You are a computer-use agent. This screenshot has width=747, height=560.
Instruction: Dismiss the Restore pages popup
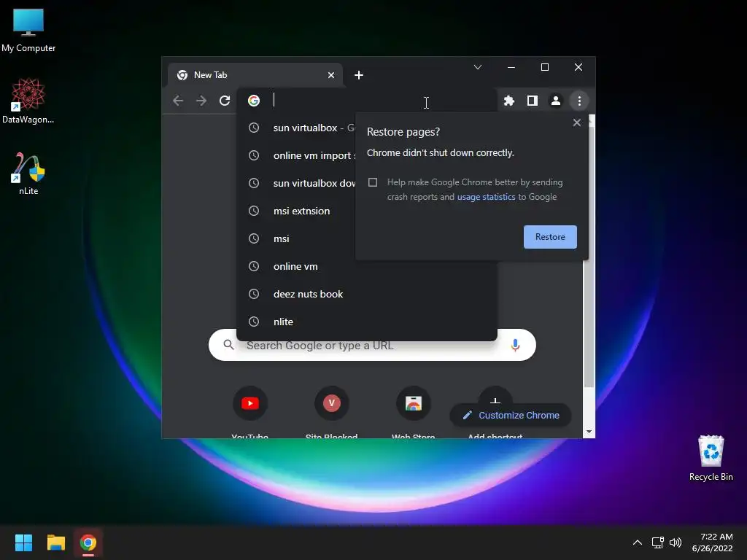pos(576,122)
